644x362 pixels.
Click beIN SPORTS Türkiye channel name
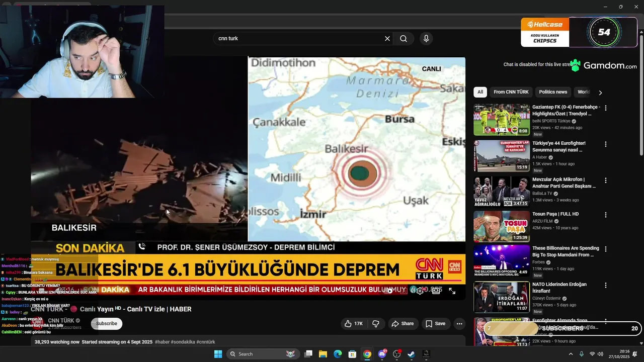tap(551, 121)
